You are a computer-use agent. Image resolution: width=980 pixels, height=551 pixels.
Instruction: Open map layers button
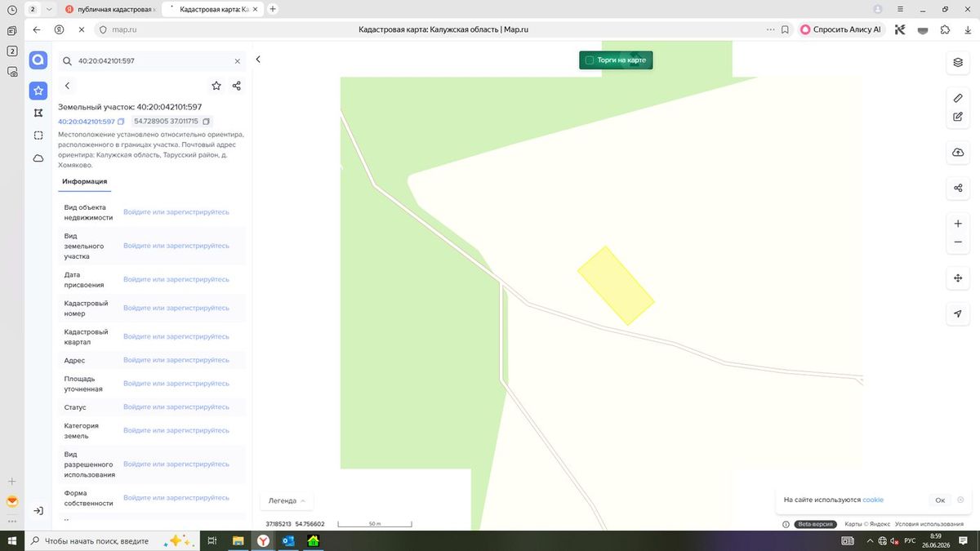(958, 62)
